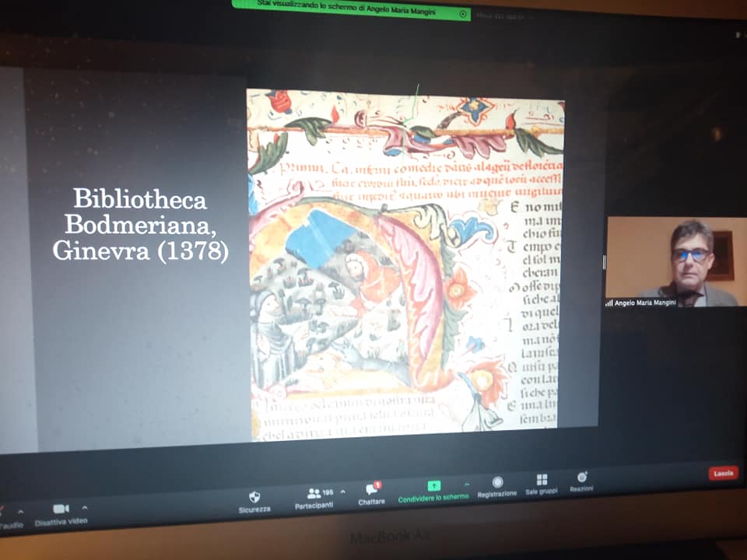Expand Partecipanti options chevron
Screen dimensions: 747x560
tap(342, 492)
